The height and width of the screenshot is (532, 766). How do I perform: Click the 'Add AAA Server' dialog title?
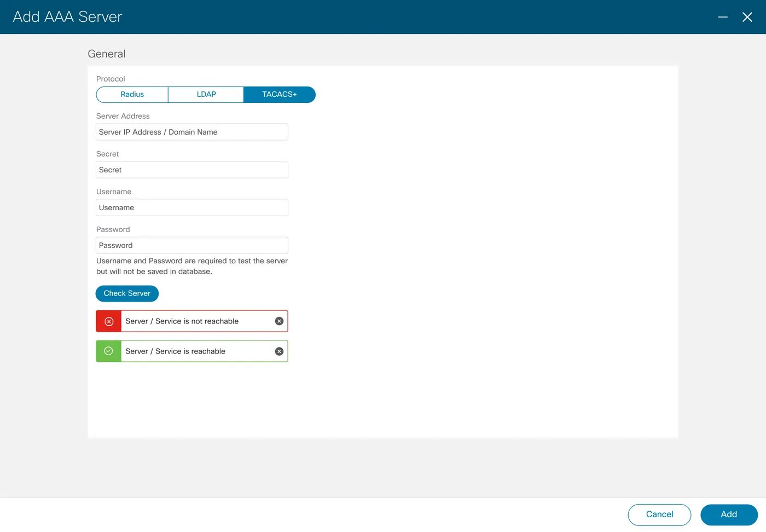[x=67, y=17]
